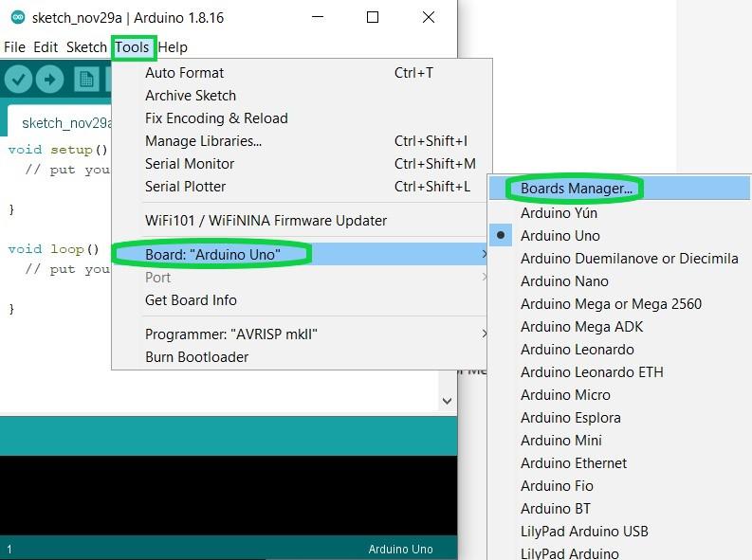Pick Arduino Mega or Mega 2560 board

tap(611, 303)
